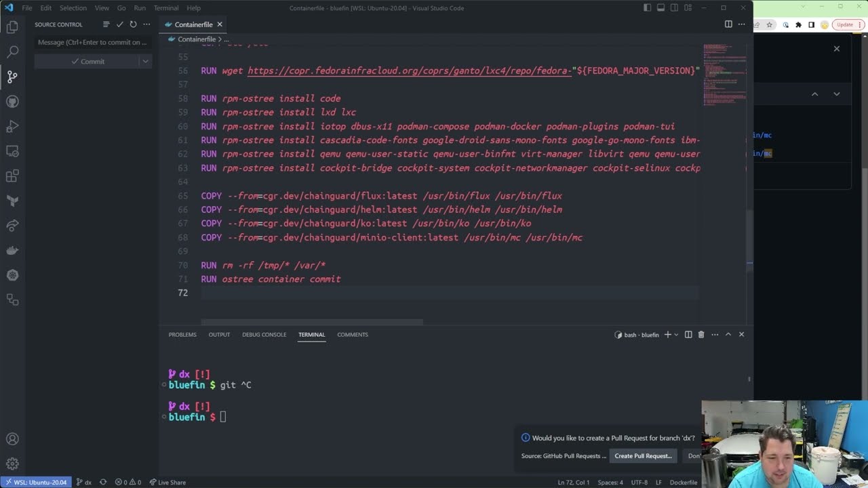The image size is (868, 488).
Task: Maximize the terminal panel with chevron
Action: point(728,334)
